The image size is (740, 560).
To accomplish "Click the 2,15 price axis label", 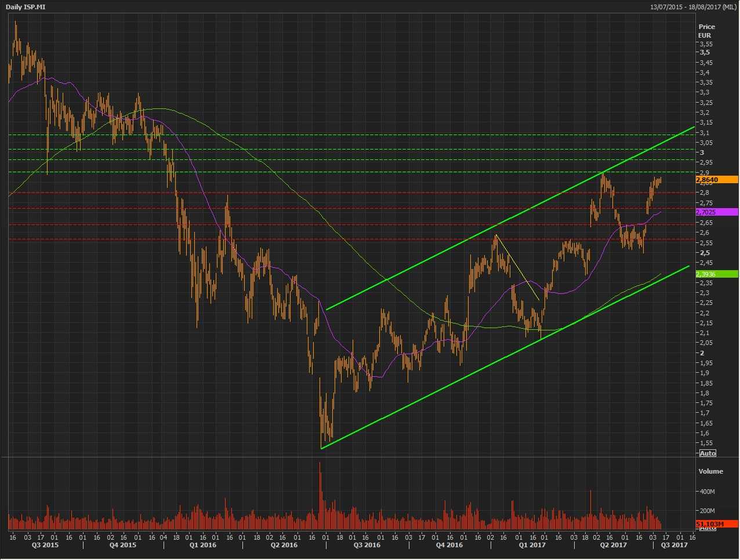I will pos(706,323).
